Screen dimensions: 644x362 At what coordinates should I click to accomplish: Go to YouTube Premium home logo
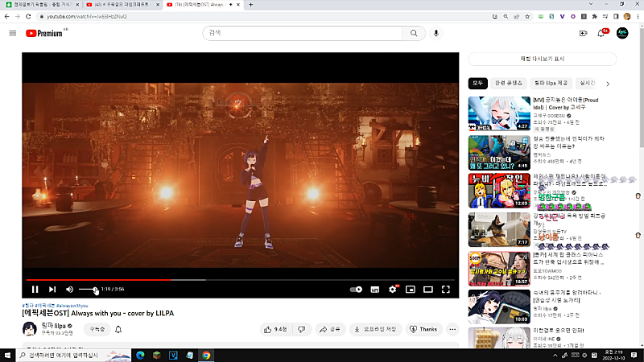pyautogui.click(x=46, y=33)
